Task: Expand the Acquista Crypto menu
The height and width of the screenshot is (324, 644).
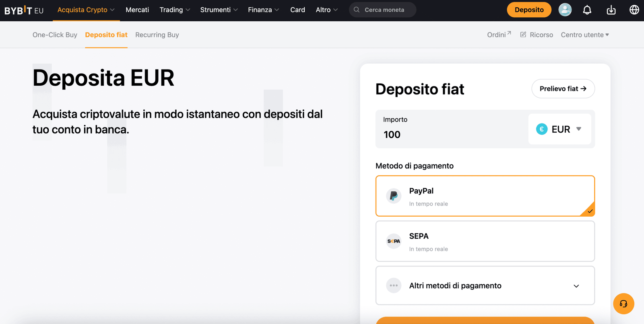Action: tap(86, 10)
